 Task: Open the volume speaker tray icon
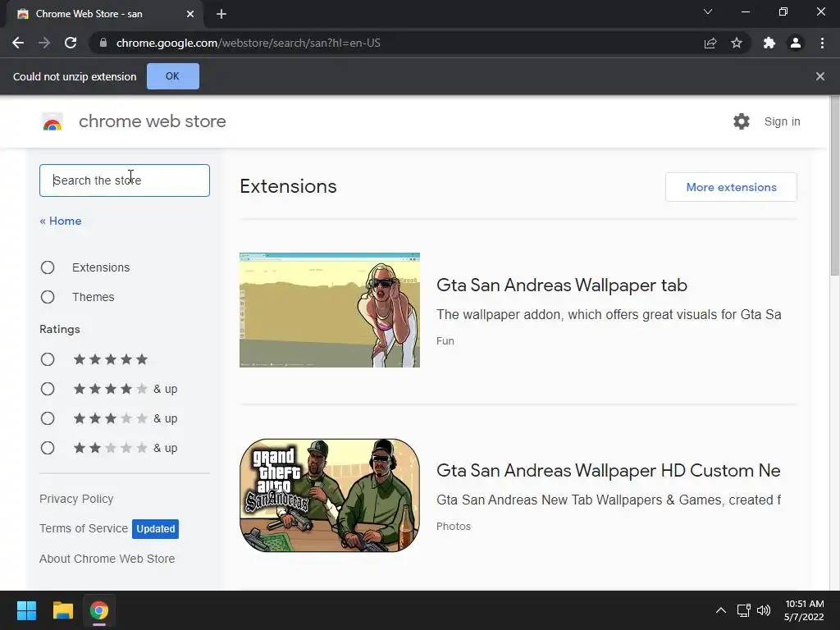(764, 610)
